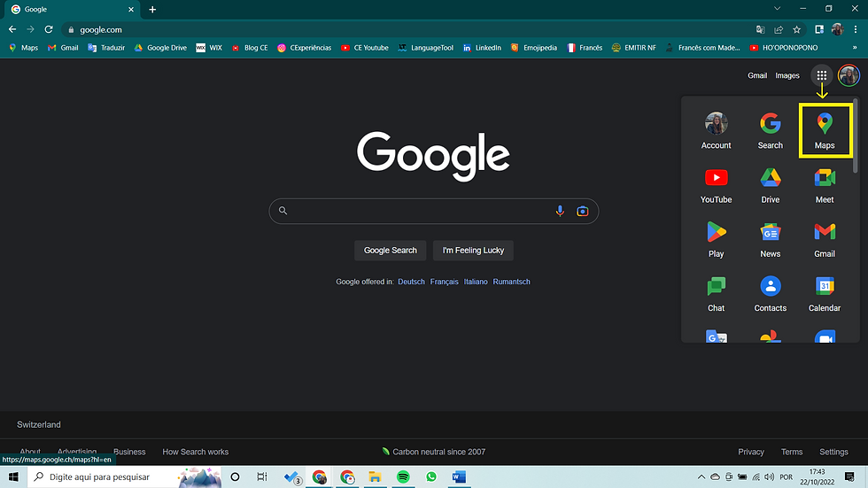Open News from the apps panel

[x=770, y=239]
